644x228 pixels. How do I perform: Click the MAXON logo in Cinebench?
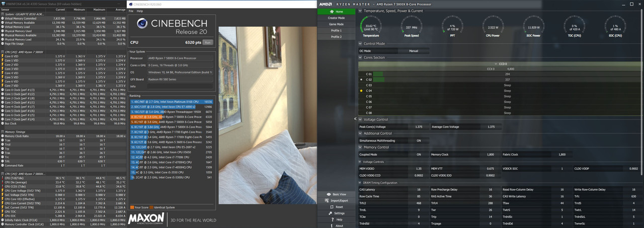(x=146, y=218)
